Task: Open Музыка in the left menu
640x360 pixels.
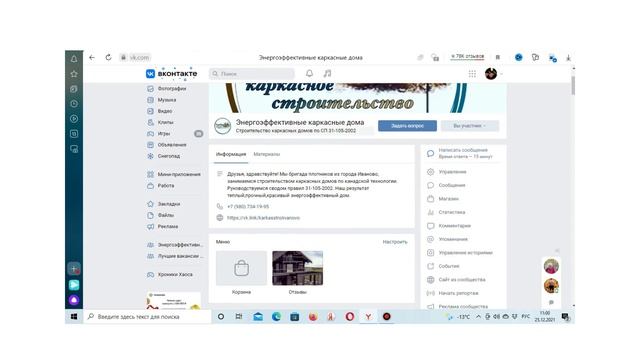Action: [162, 100]
